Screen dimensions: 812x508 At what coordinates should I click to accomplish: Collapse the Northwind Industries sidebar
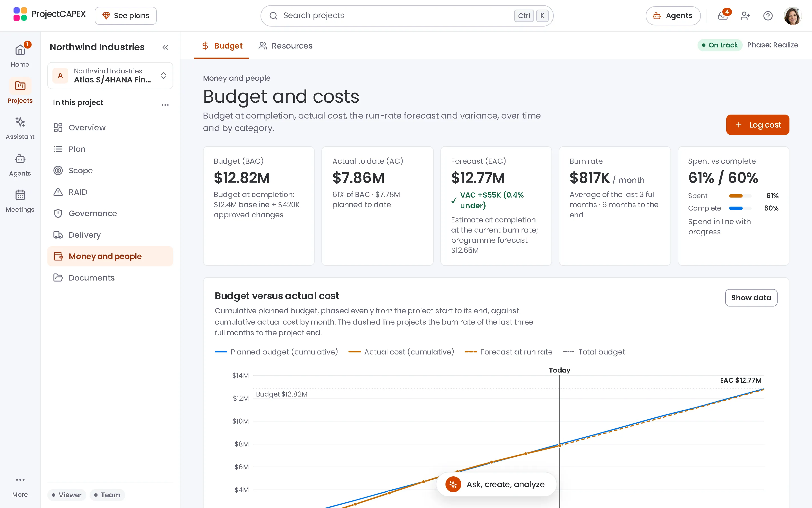(x=165, y=47)
